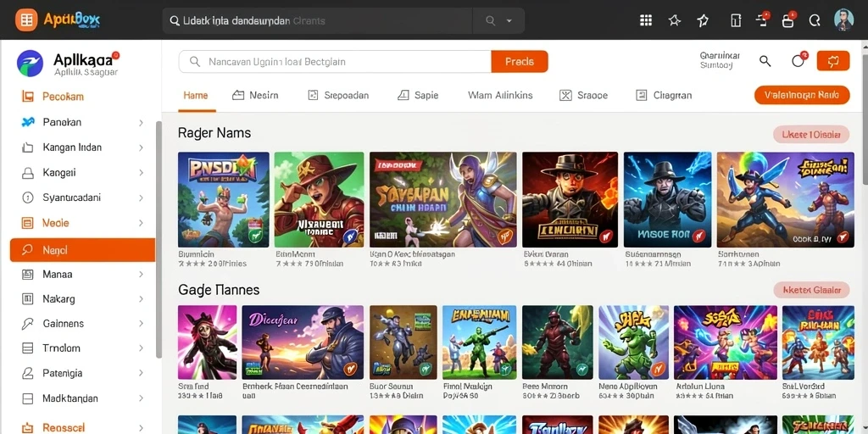Viewport: 868px width, 434px height.
Task: Expand the Kangan Indan sidebar chevron
Action: pos(141,147)
